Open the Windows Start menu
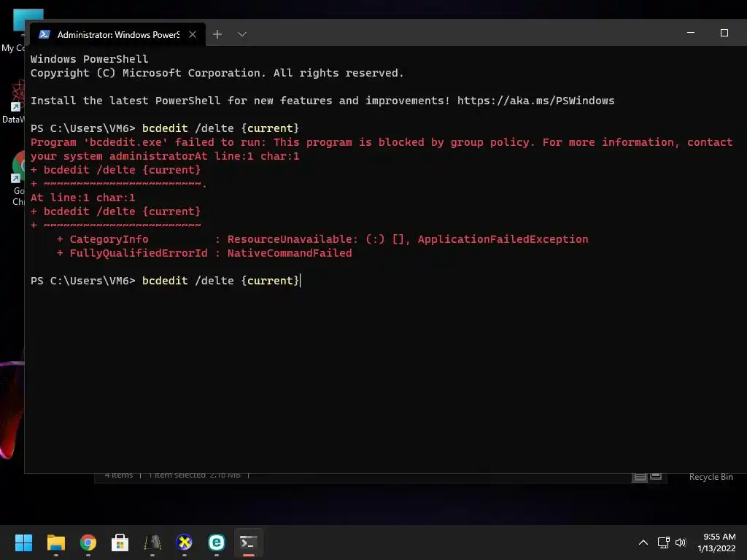Viewport: 747px width, 560px height. tap(23, 542)
